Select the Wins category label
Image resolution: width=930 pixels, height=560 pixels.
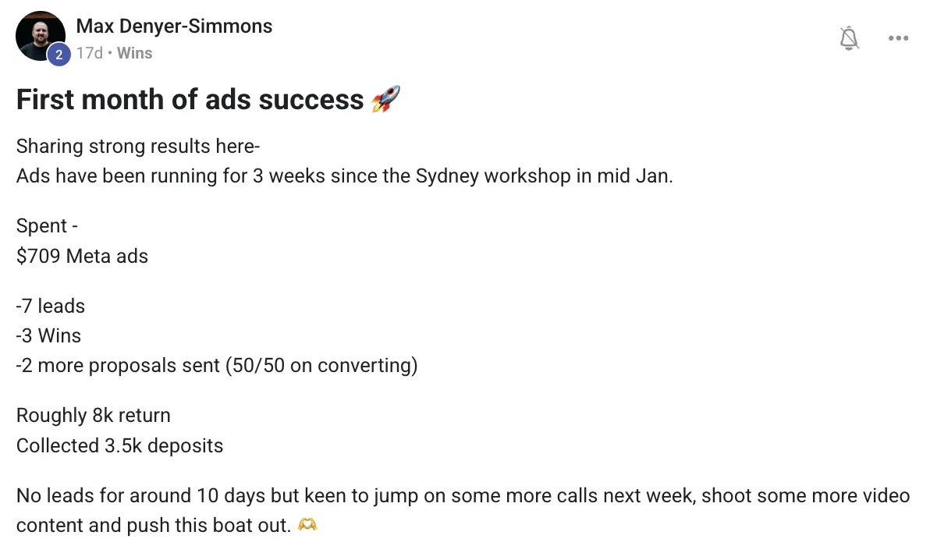(x=134, y=53)
